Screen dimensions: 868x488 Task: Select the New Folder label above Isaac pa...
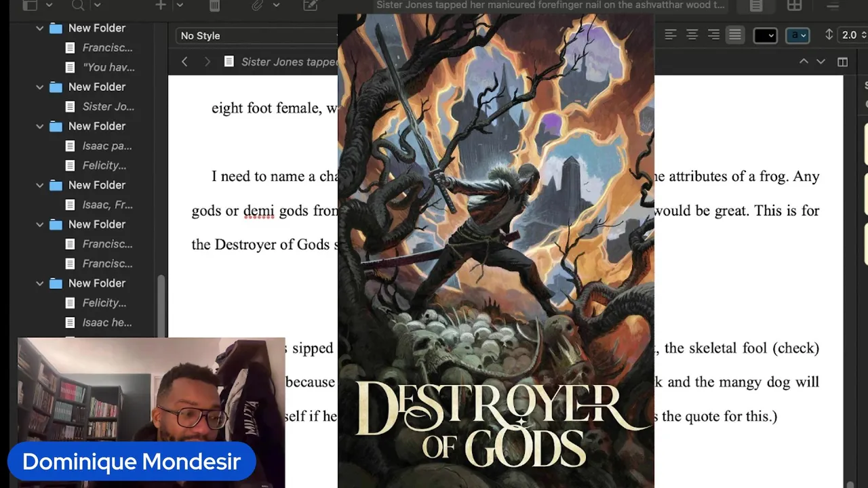97,126
